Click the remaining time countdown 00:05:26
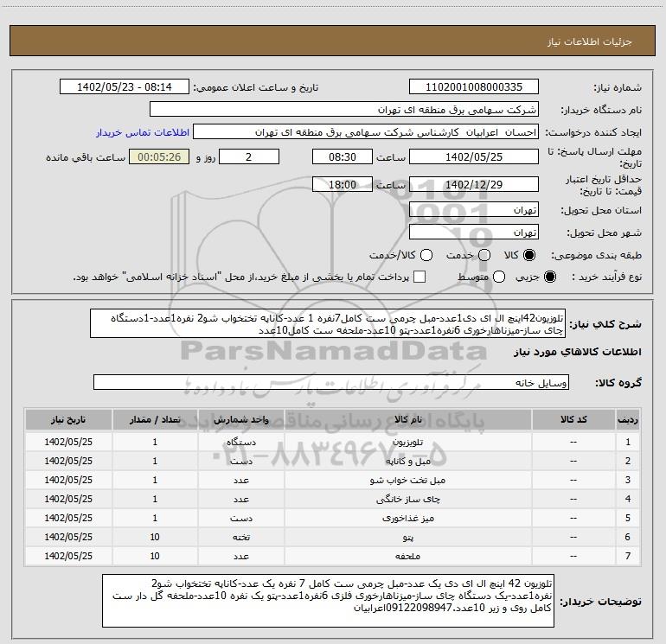Screen dimensions: 666x644 (x=159, y=156)
